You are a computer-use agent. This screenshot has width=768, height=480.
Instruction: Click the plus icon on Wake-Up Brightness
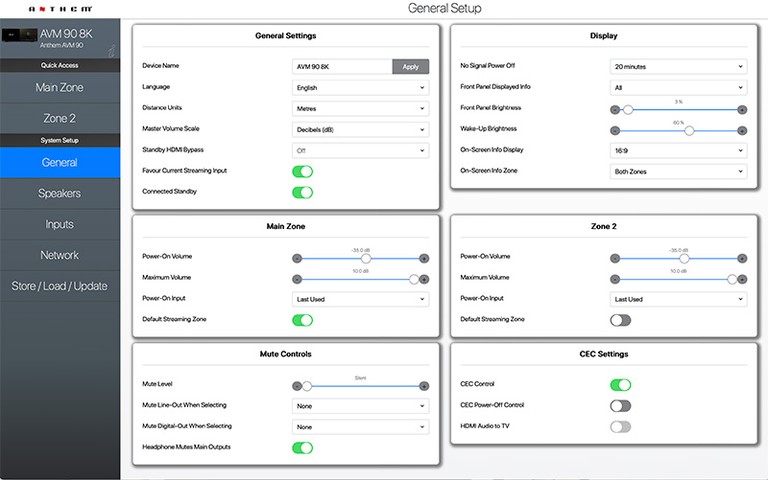(x=742, y=130)
